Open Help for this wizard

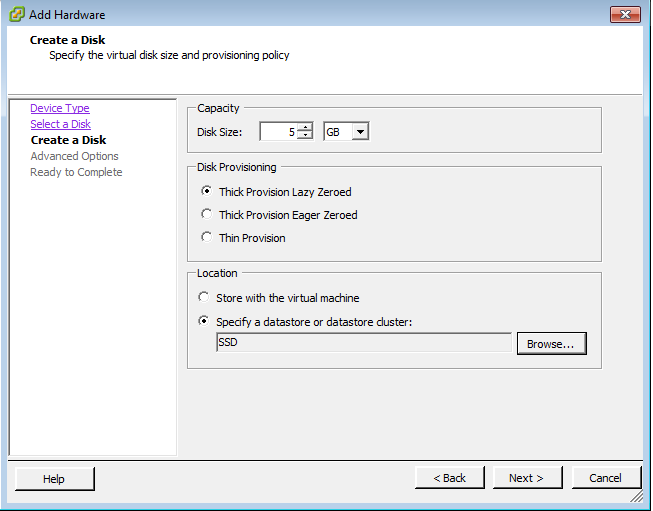pyautogui.click(x=55, y=479)
